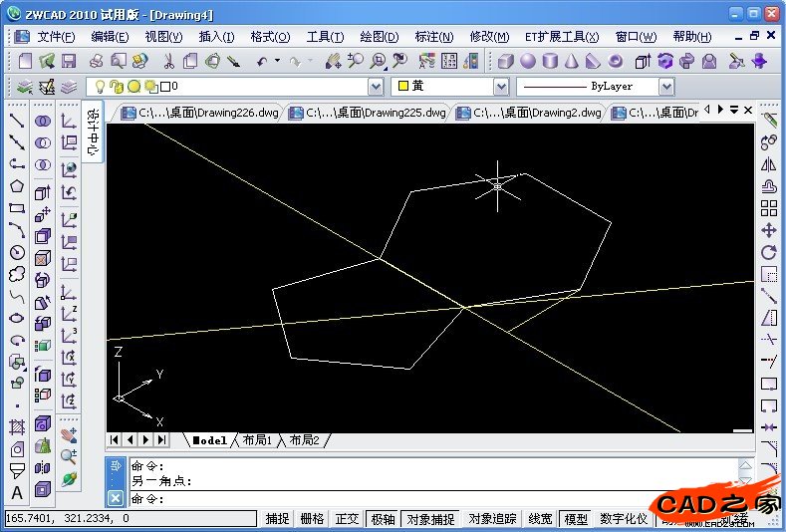This screenshot has height=532, width=786.
Task: Toggle 对象捕捉 object snap in status bar
Action: click(x=430, y=518)
